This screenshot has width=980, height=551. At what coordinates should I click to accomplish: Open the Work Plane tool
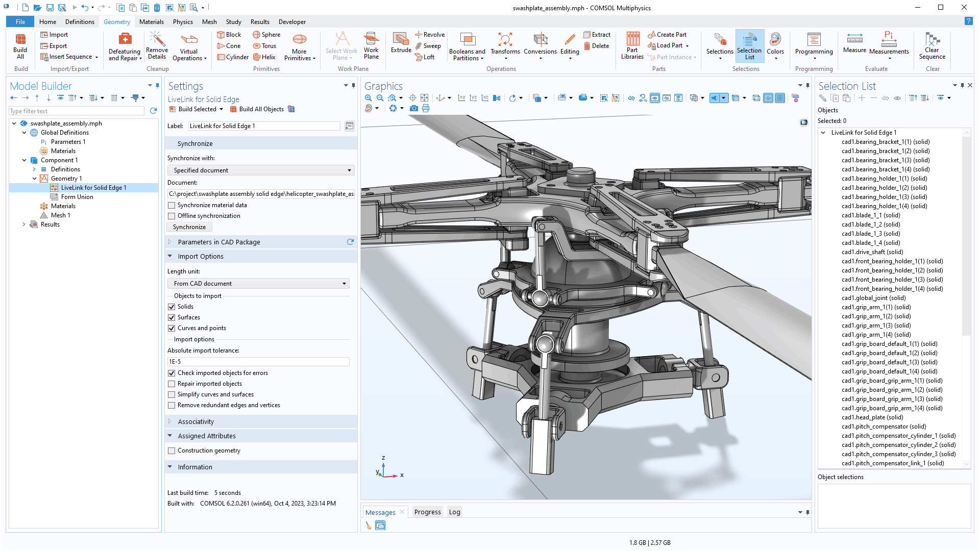(x=371, y=45)
